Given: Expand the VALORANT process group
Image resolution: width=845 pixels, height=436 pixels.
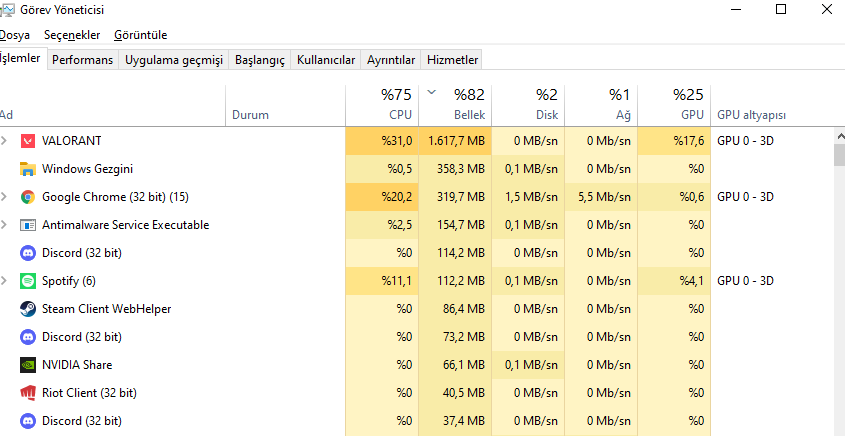Looking at the screenshot, I should pos(5,141).
